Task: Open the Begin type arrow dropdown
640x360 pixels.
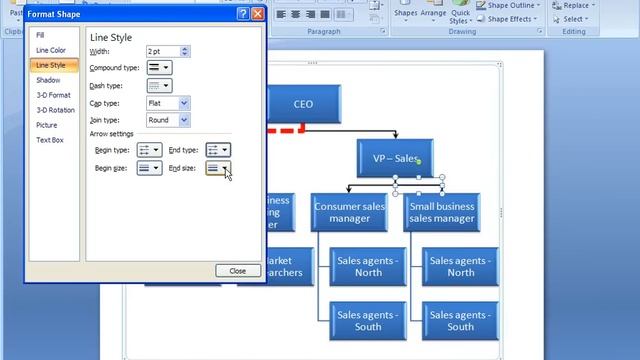Action: [149, 150]
